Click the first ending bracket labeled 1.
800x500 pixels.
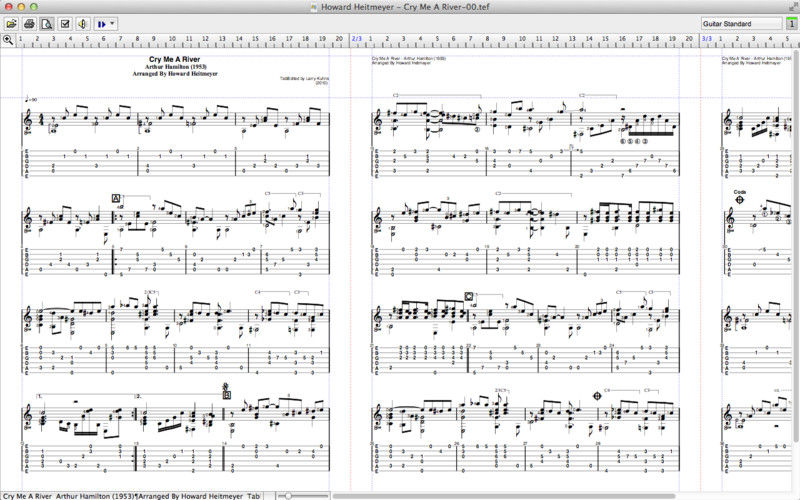coord(86,396)
